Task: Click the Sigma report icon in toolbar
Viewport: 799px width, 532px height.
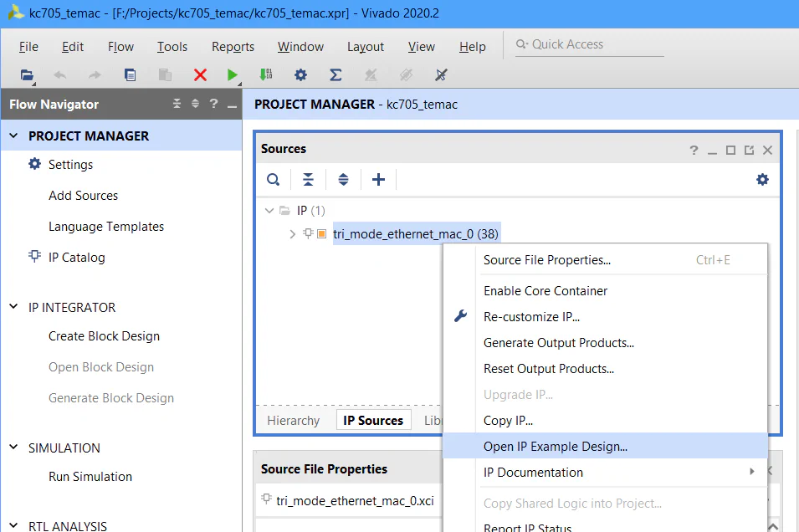Action: tap(335, 75)
